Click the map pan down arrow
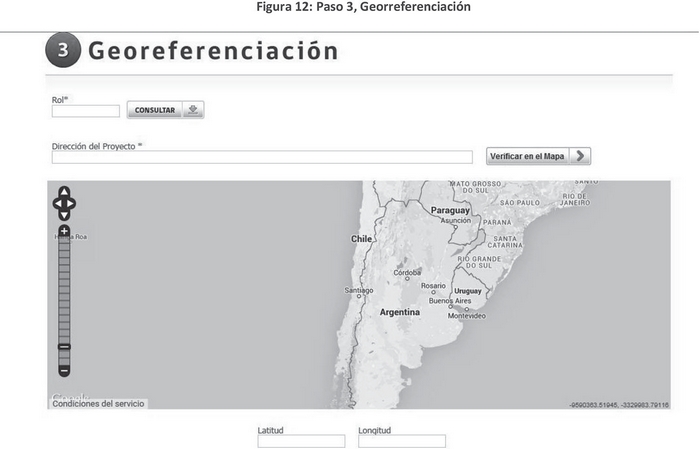 (x=64, y=215)
